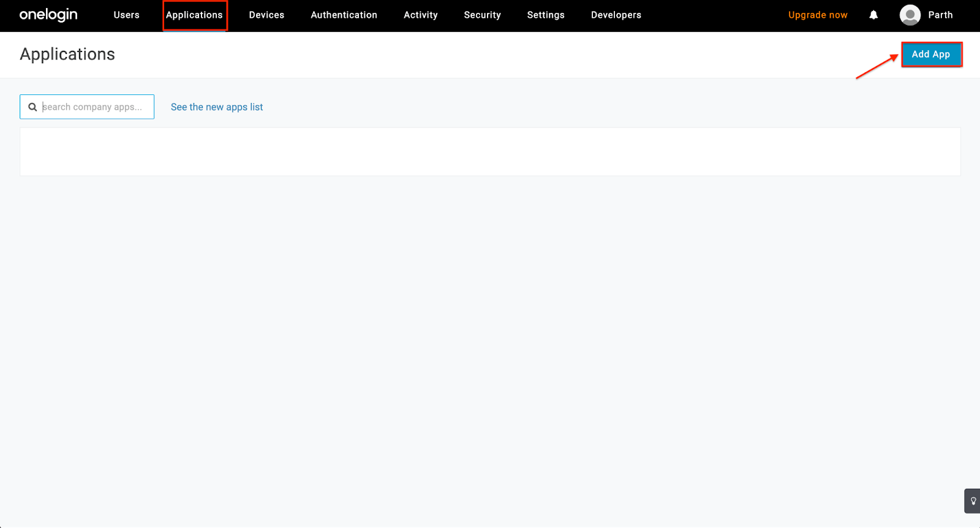Open the notifications bell
980x528 pixels.
click(873, 15)
